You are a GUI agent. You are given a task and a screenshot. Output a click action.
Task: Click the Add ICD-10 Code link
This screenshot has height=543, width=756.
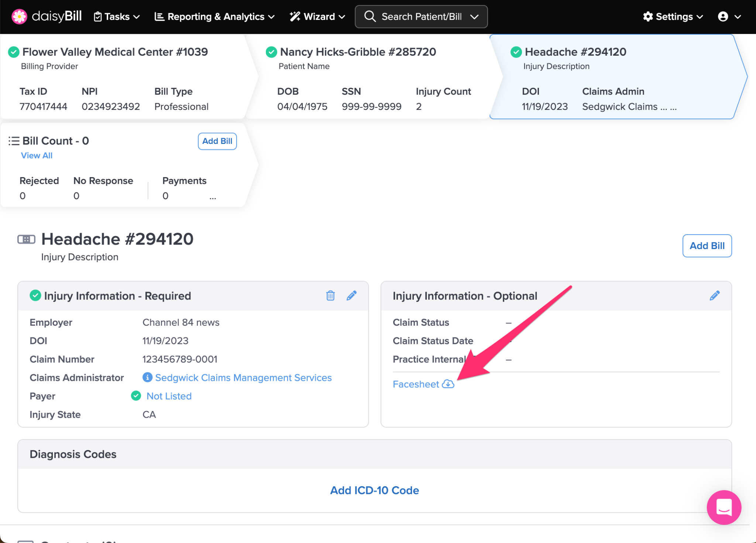click(374, 490)
